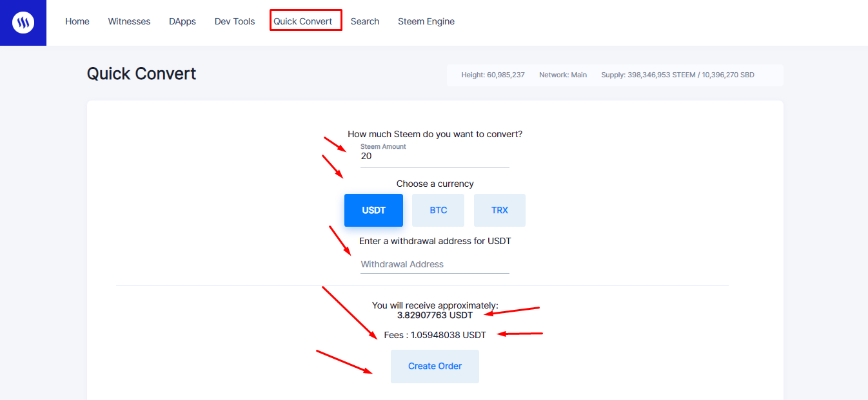Click 'You will receive approximately' label
868x400 pixels.
click(x=435, y=305)
